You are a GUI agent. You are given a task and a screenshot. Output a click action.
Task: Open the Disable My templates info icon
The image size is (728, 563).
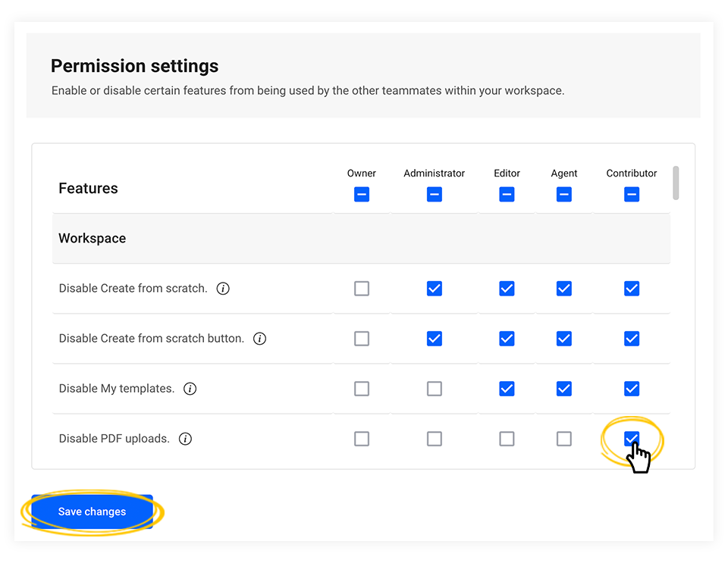point(190,388)
